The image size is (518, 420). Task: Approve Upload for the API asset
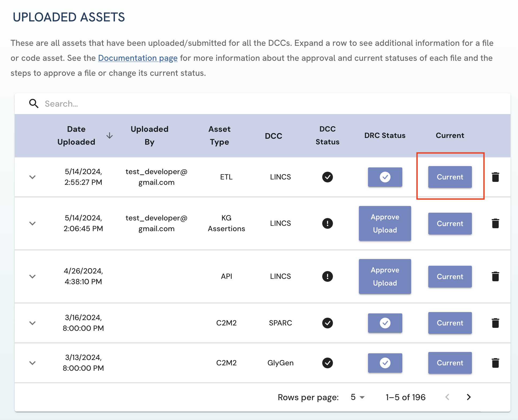click(x=385, y=276)
